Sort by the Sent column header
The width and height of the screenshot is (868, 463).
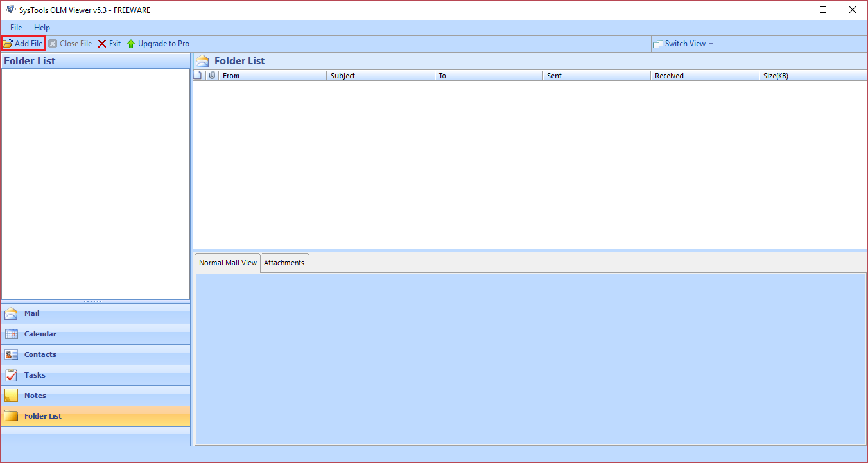(596, 76)
